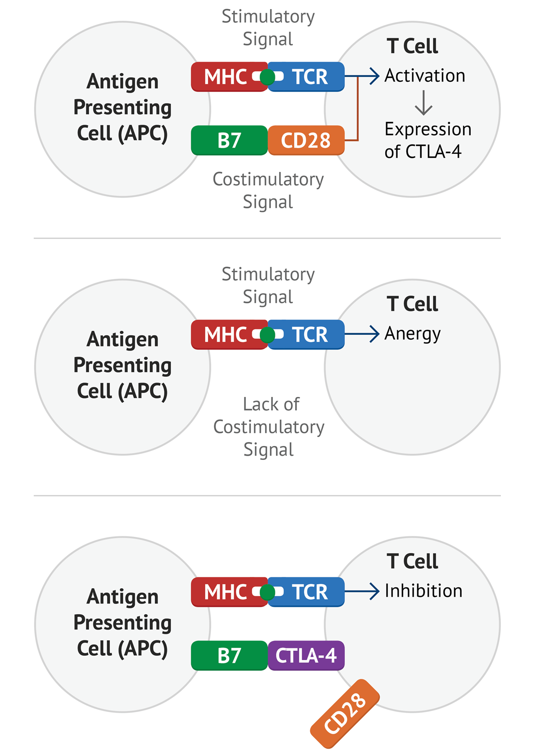The image size is (540, 756).
Task: Click the MHC block in the bottom panel
Action: click(x=225, y=592)
